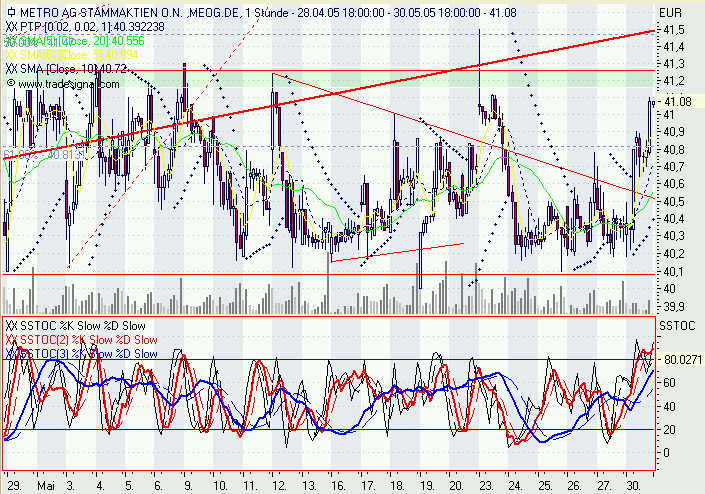
Task: Click the 24. date label
Action: (515, 486)
